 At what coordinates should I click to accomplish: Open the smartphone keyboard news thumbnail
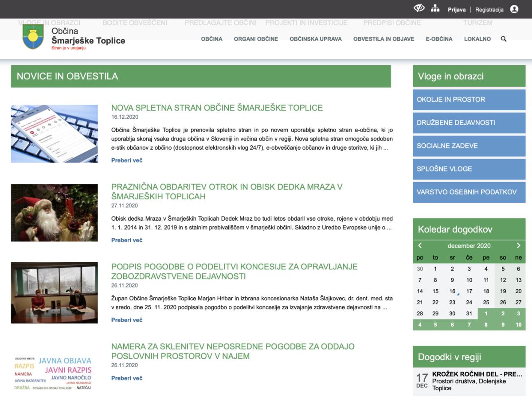[55, 134]
